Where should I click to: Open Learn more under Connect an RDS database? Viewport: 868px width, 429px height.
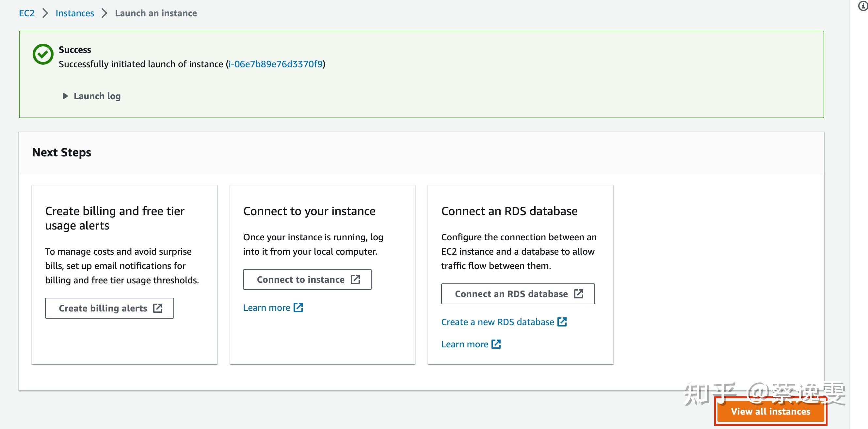click(464, 344)
